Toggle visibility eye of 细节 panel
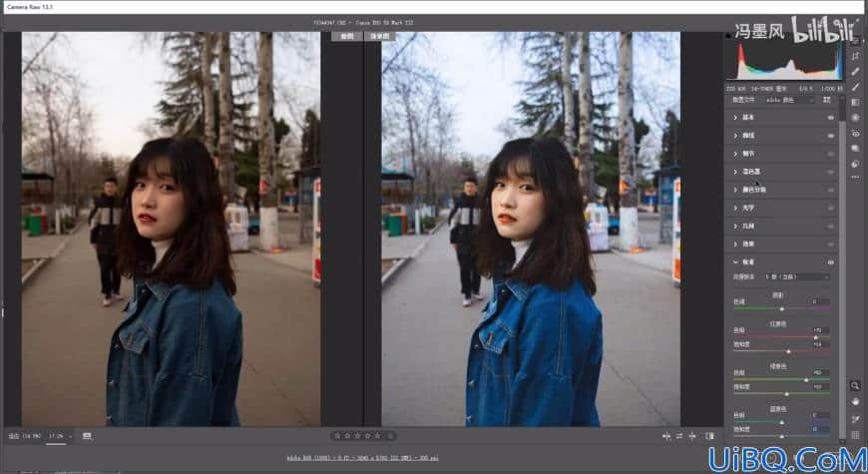Viewport: 868px width, 474px height. tap(830, 154)
